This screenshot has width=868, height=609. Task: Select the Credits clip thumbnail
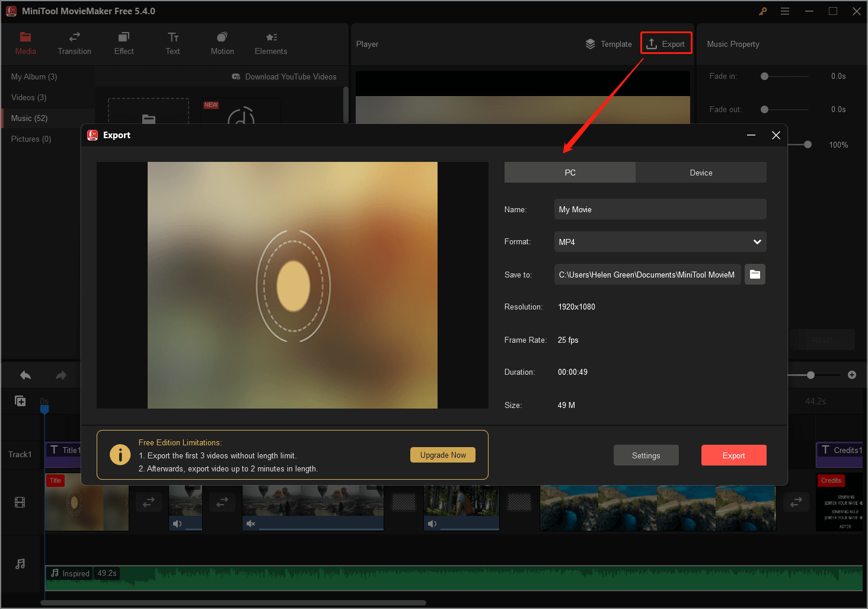tap(840, 502)
